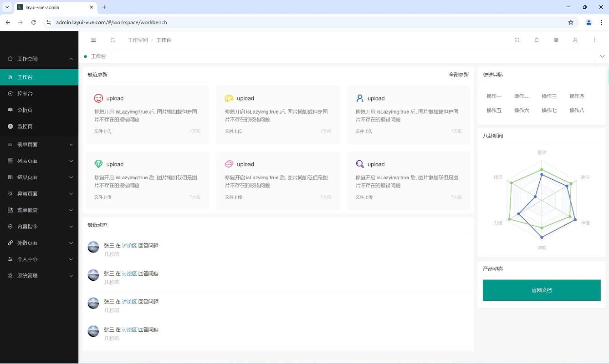This screenshot has height=364, width=609.
Task: Expand the 系统管理 sidebar group
Action: pos(39,276)
